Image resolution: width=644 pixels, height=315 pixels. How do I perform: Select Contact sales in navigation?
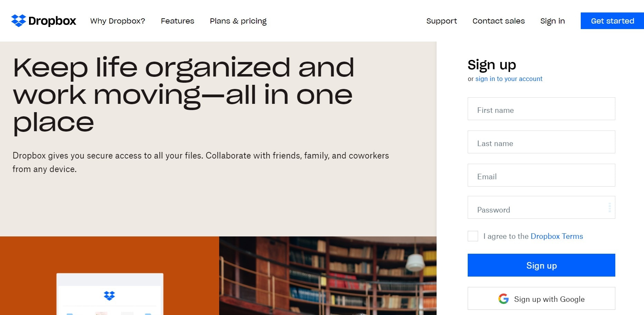click(x=498, y=21)
